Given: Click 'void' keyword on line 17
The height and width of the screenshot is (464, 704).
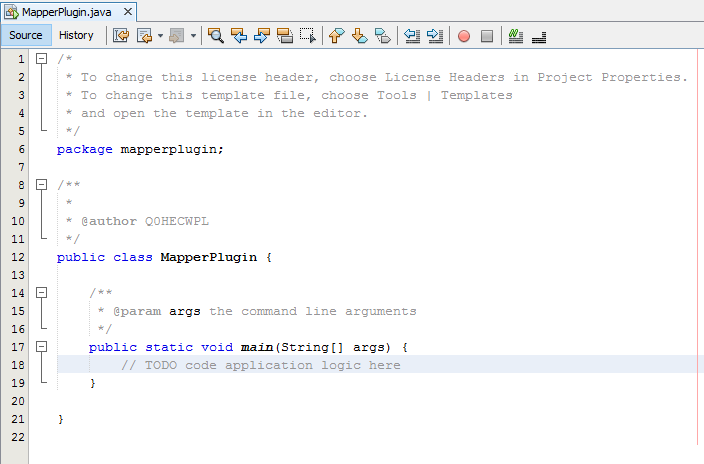Looking at the screenshot, I should (x=217, y=347).
